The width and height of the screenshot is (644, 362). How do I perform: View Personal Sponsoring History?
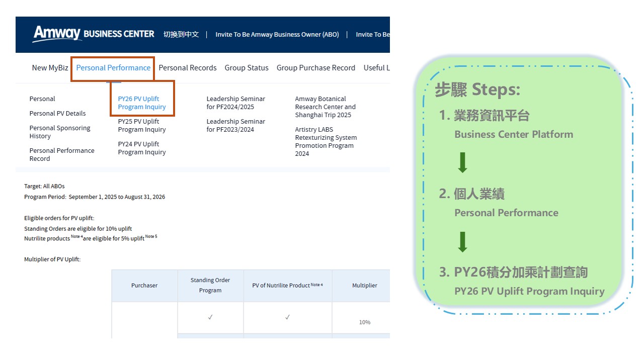pos(60,132)
